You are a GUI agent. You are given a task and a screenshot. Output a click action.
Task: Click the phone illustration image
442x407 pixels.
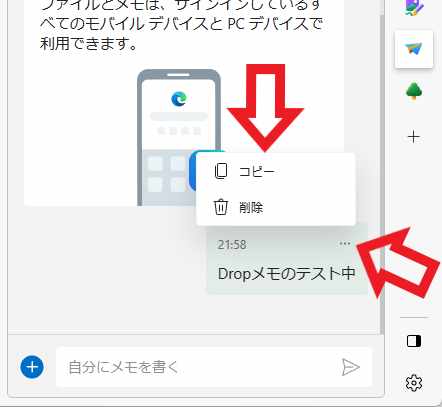179,137
